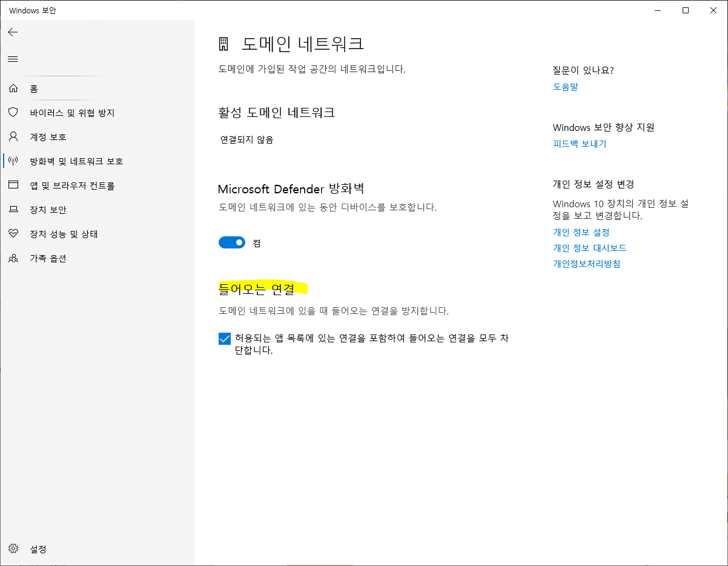Open 장치 성능 및 상태 section
The height and width of the screenshot is (566, 728).
(x=64, y=234)
